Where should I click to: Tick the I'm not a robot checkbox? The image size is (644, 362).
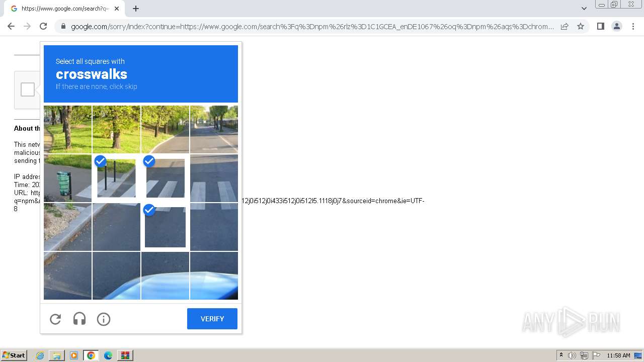click(28, 89)
